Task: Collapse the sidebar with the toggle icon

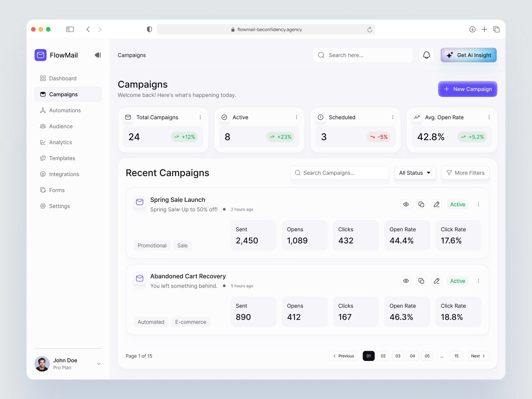Action: 98,55
